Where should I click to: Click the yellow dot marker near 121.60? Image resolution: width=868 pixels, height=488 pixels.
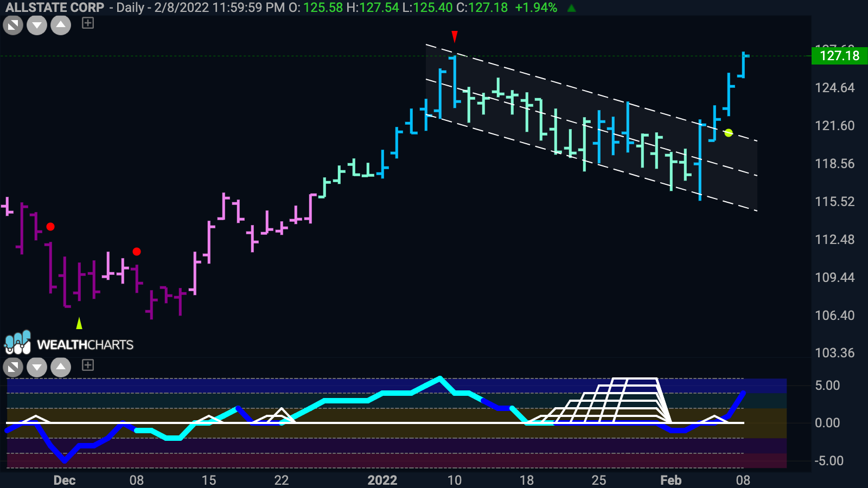click(728, 133)
